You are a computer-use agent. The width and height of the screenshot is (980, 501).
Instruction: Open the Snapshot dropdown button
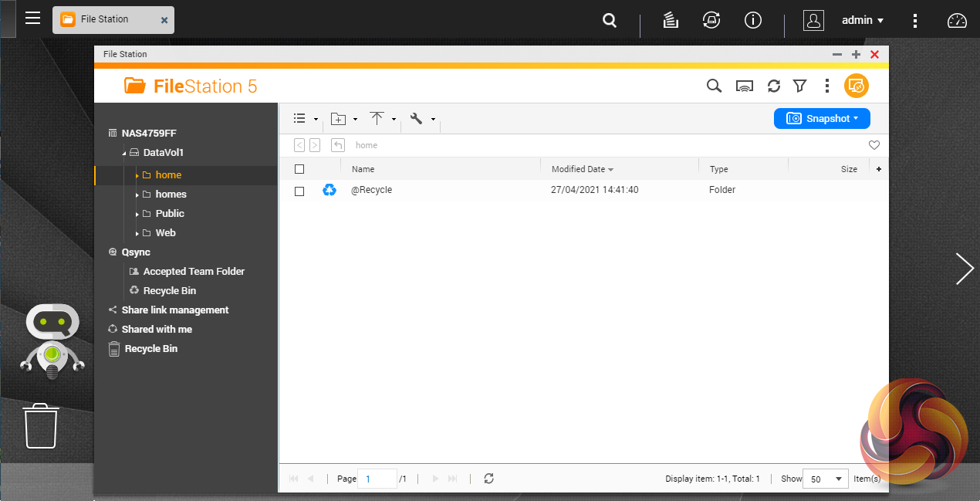click(822, 118)
